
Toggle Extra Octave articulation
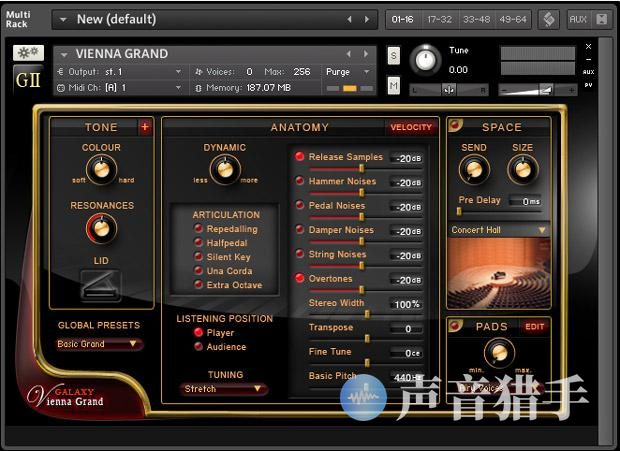point(198,284)
